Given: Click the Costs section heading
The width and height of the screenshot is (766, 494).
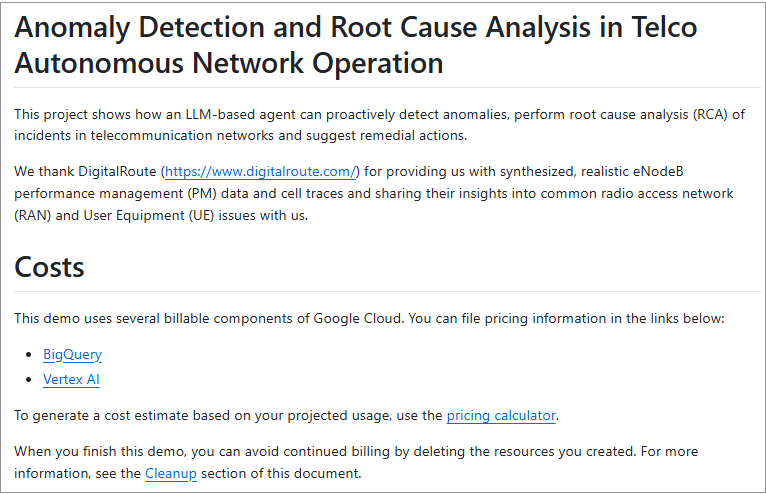Looking at the screenshot, I should point(49,267).
